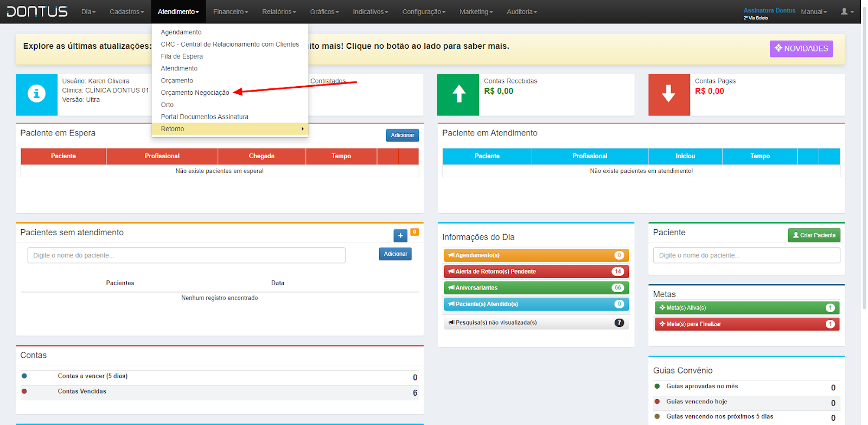Select Orçamento menu entry
Screen dimensions: 868x425
click(x=230, y=80)
